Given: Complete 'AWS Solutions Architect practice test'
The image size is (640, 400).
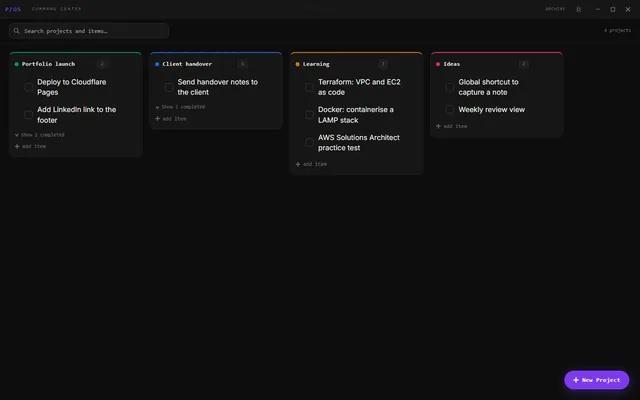Looking at the screenshot, I should point(309,142).
